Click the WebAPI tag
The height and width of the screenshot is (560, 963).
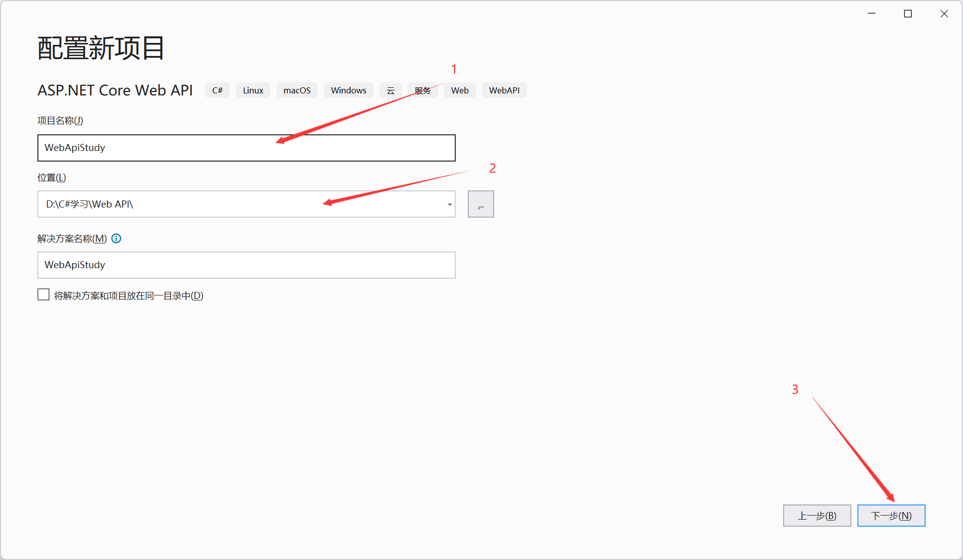click(504, 90)
